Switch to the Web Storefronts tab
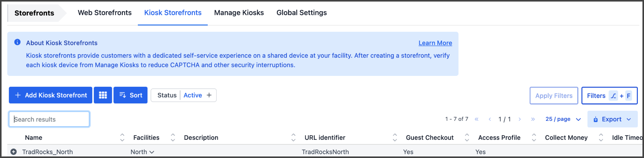644x158 pixels. click(105, 13)
